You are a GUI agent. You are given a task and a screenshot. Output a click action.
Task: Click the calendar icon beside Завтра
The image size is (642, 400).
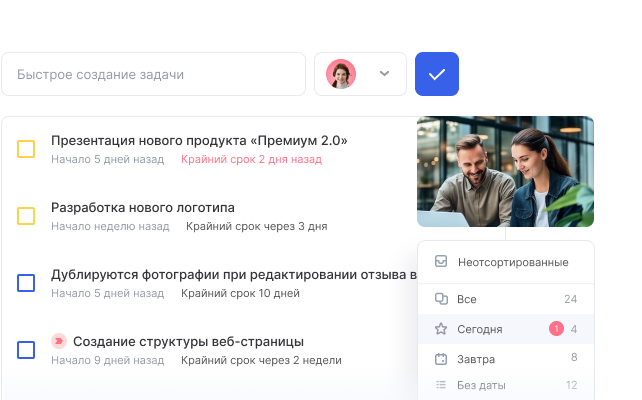[441, 358]
